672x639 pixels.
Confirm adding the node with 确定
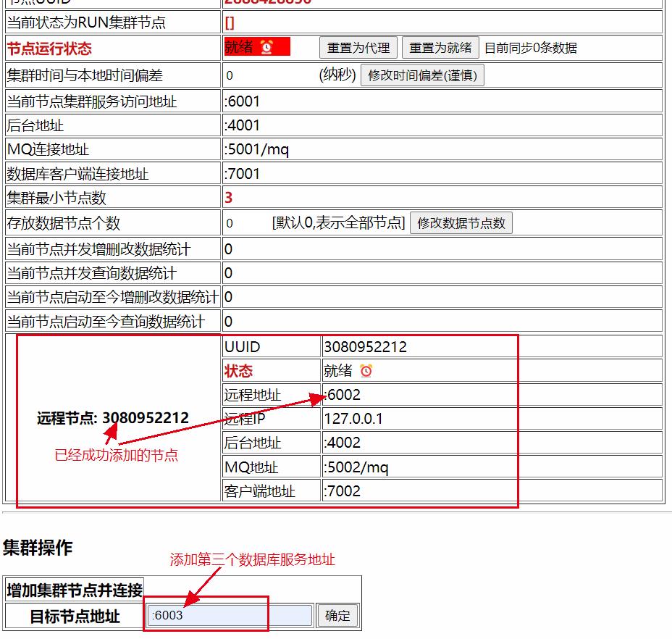point(337,616)
